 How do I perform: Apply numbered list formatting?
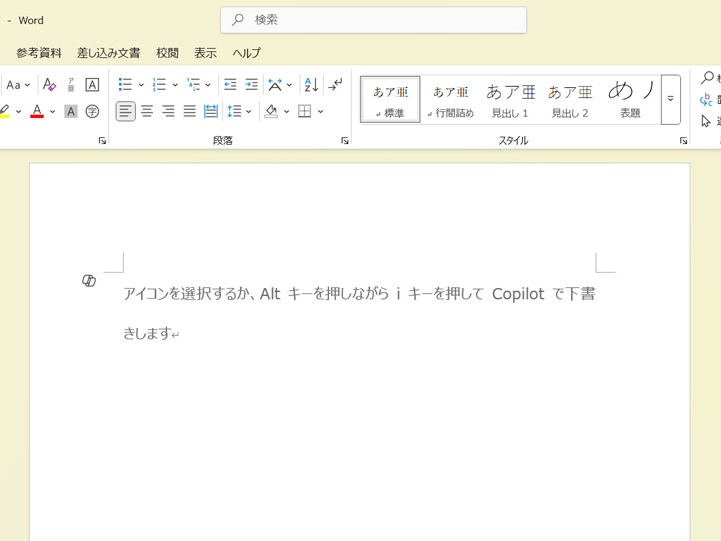click(159, 85)
